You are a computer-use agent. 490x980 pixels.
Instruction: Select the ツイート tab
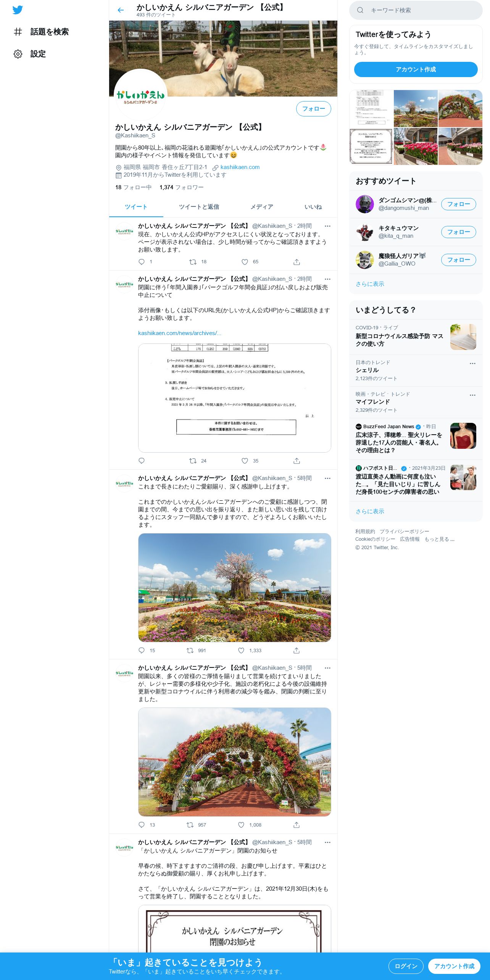point(136,207)
